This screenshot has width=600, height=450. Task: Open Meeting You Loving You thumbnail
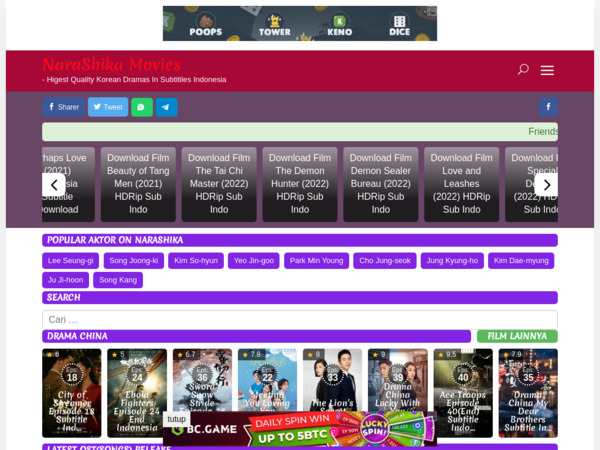tap(267, 380)
